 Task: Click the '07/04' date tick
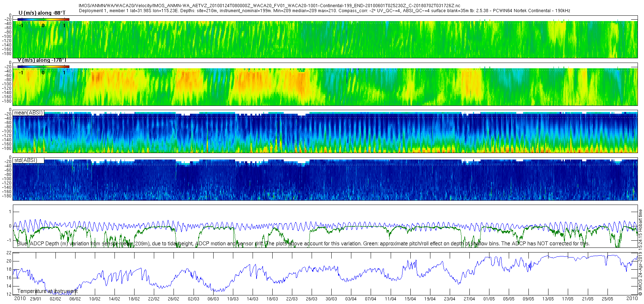tap(370, 299)
